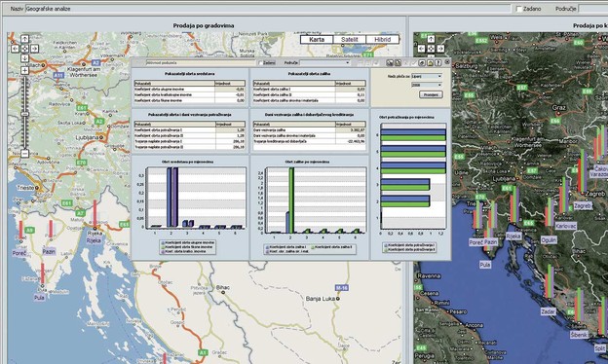Pan up on the right satellite map
Screen dimensions: 608x364
click(x=431, y=39)
